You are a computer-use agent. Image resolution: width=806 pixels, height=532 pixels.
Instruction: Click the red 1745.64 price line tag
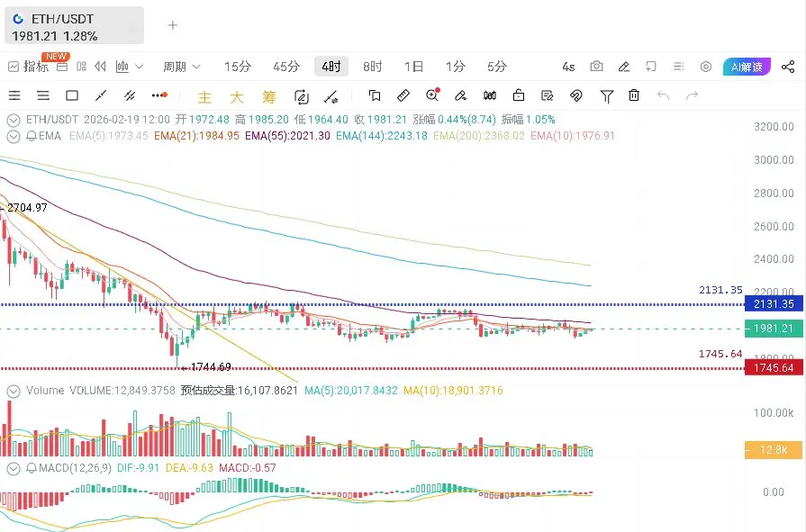[x=774, y=368]
